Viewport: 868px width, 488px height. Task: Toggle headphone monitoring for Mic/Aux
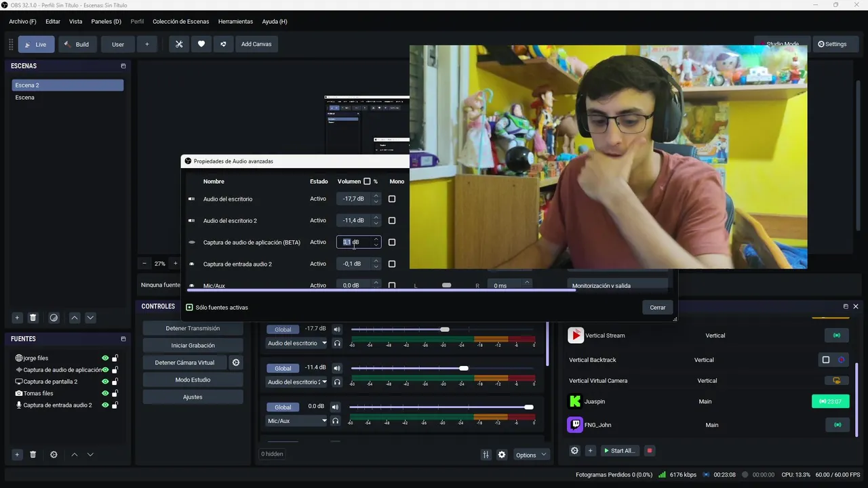pyautogui.click(x=336, y=421)
